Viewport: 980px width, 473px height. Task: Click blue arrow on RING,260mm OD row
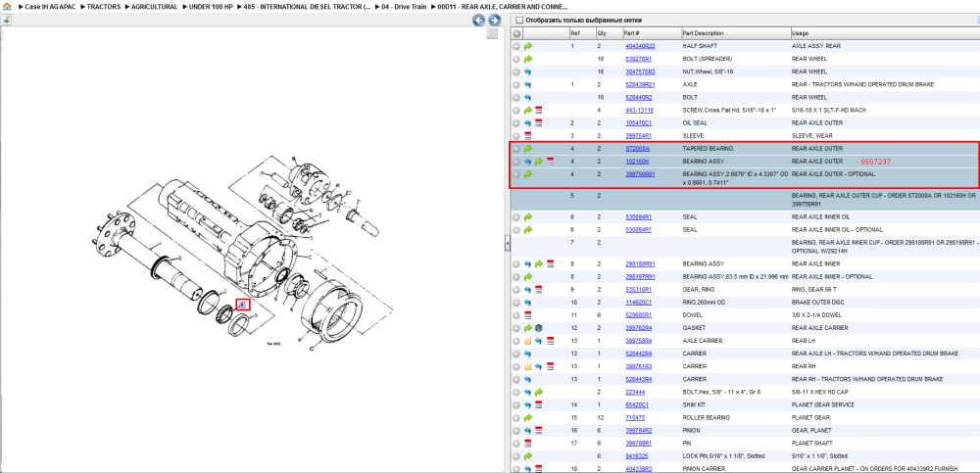[527, 303]
